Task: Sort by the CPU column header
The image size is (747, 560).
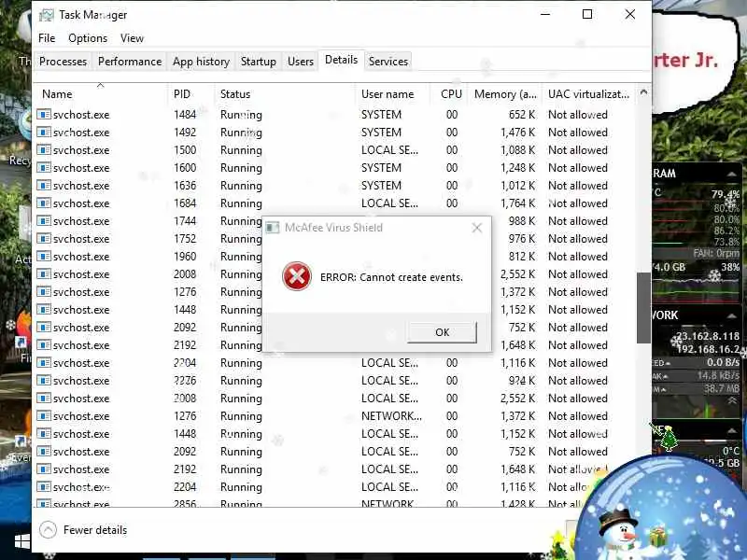Action: coord(451,94)
